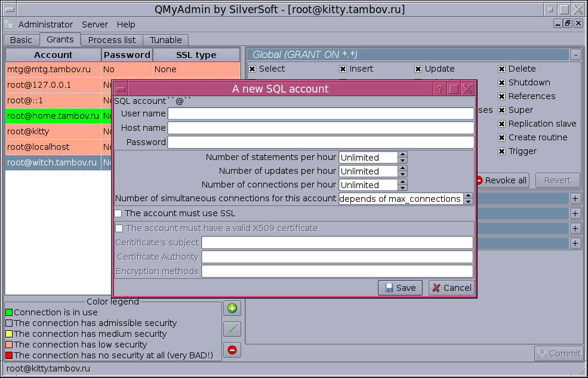Click the help question mark in dialog title
Viewport: 588px width, 378px height.
(440, 89)
